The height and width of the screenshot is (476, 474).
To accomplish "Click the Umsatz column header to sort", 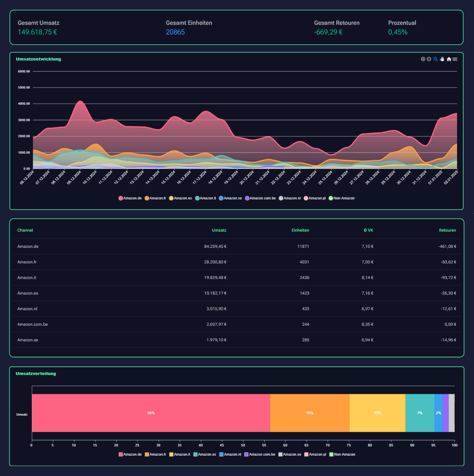I will click(x=219, y=230).
